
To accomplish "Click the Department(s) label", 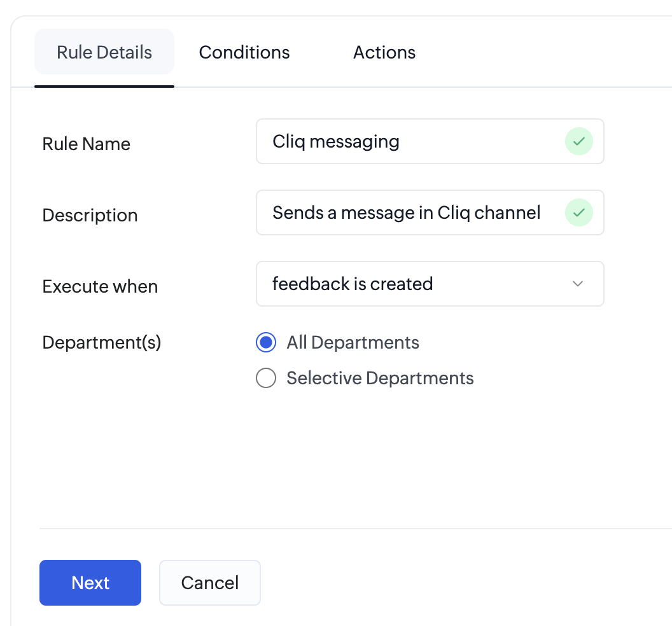I will [102, 343].
